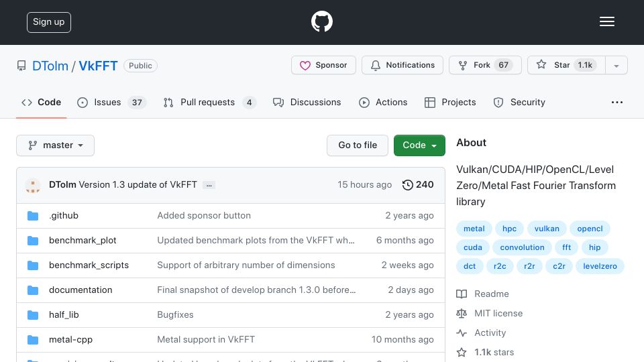Click the half_lib folder icon
The width and height of the screenshot is (644, 362).
tap(33, 315)
